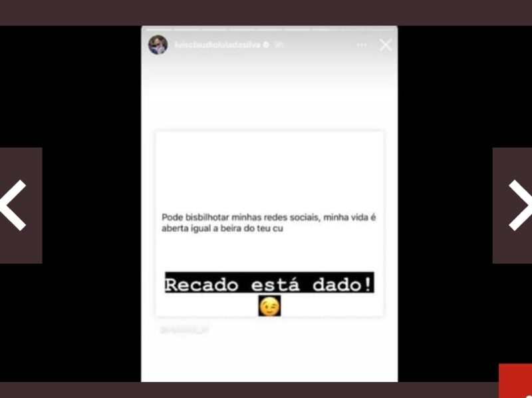
Task: Open the blurred mention tag below the card
Action: [185, 329]
